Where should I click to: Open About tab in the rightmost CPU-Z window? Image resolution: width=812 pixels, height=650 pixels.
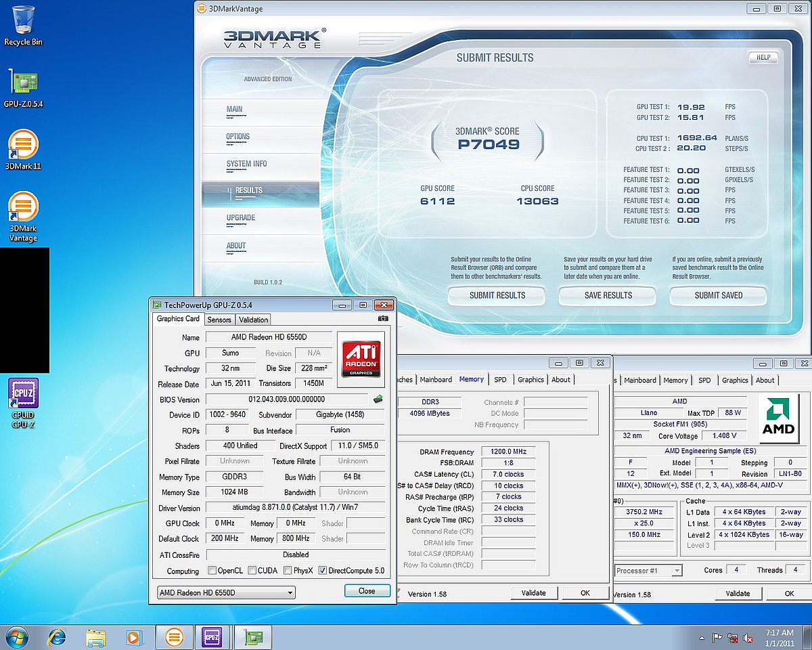(765, 381)
